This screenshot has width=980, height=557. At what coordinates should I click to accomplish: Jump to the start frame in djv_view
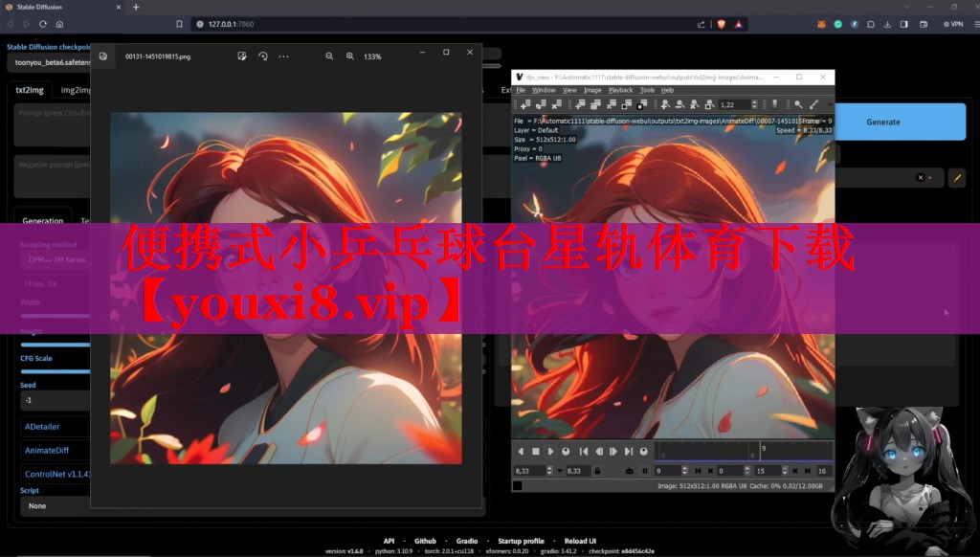(x=584, y=452)
